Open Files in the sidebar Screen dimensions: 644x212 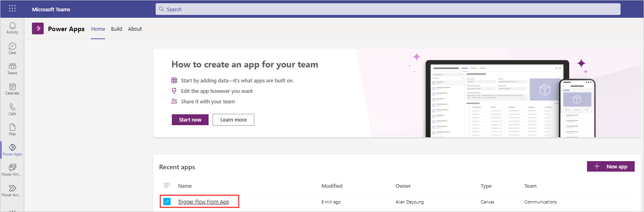click(x=13, y=130)
